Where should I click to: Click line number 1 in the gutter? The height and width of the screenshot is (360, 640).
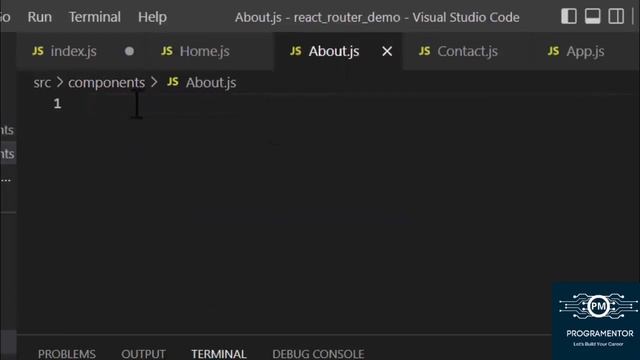coord(57,104)
